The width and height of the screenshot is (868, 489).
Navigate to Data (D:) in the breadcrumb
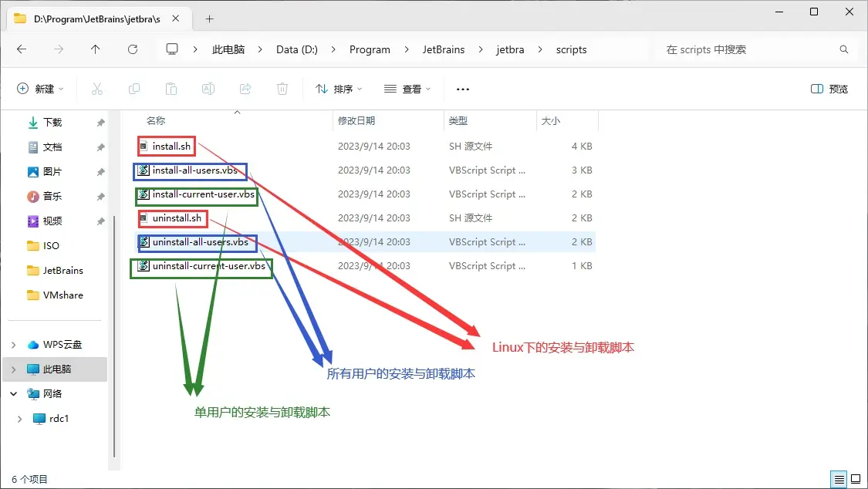point(297,49)
